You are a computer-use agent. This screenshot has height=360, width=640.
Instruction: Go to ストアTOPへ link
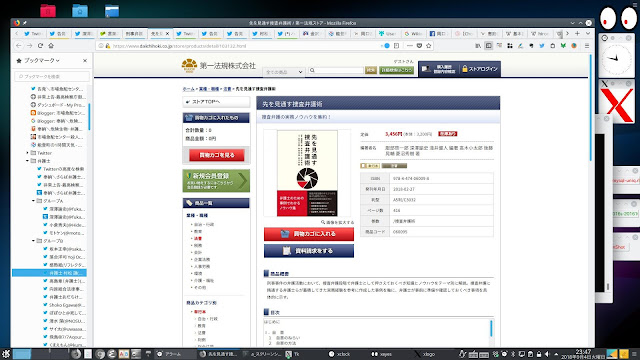216,102
